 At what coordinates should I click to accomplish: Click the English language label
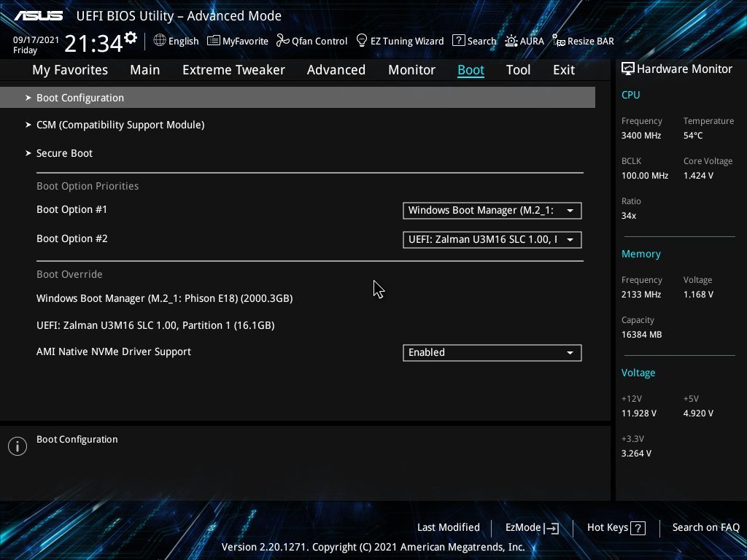pos(183,41)
